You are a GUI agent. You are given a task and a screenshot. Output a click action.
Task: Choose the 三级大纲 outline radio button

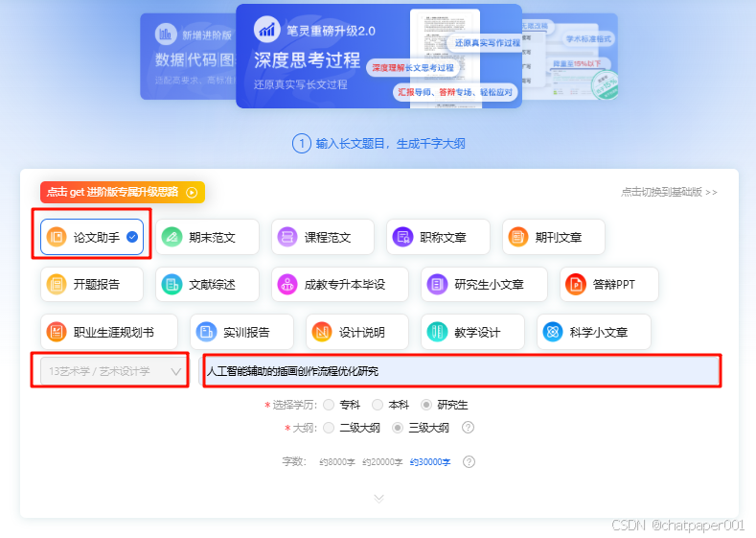(x=398, y=428)
